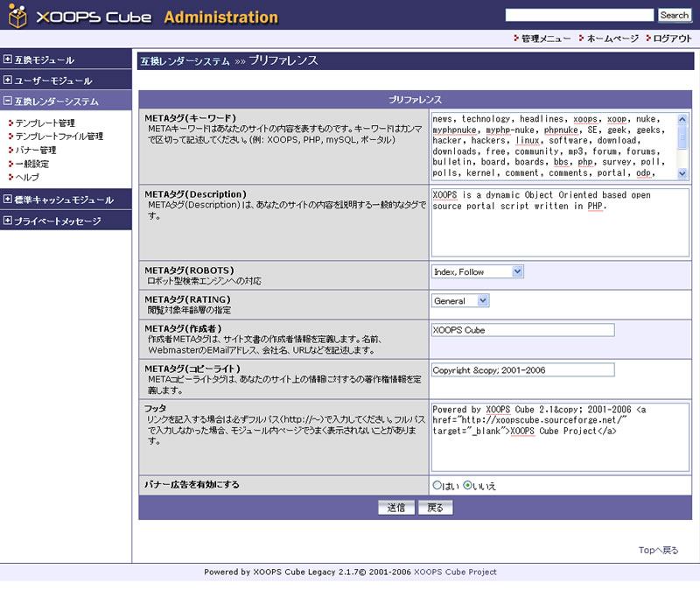Click the 戻る back button

pos(435,508)
